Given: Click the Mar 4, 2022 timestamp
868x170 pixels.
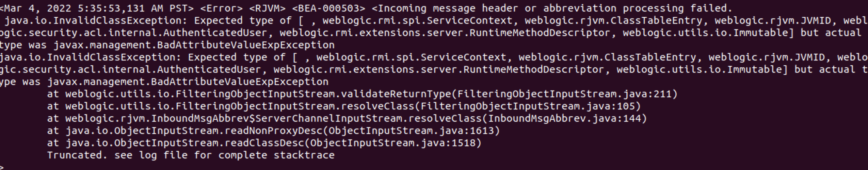Looking at the screenshot, I should point(97,8).
